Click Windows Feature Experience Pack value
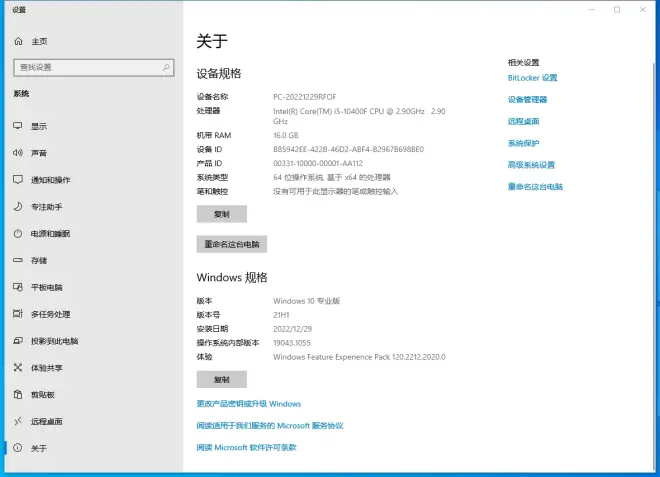Screen dimensions: 660x477 359,357
